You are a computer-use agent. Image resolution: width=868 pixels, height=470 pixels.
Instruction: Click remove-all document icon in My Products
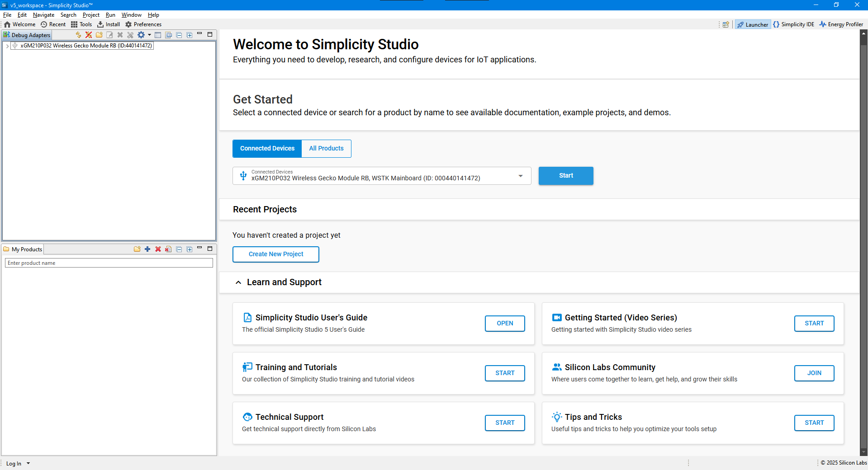pos(168,249)
